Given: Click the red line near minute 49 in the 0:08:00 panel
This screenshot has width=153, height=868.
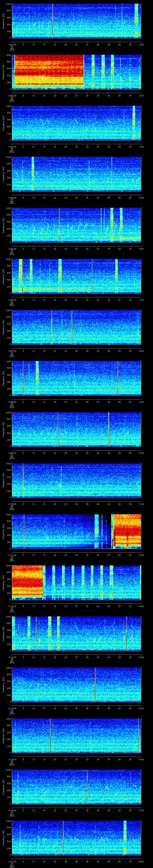Looking at the screenshot, I should pyautogui.click(x=118, y=378).
